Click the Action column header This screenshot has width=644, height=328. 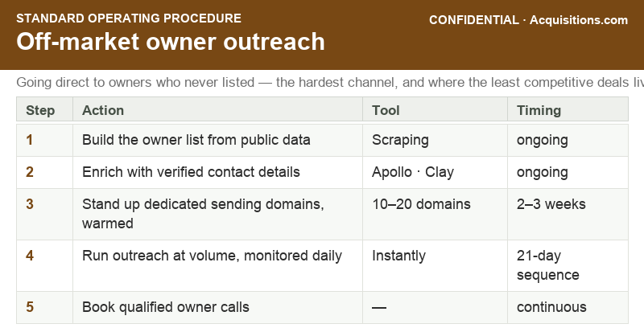[217, 110]
